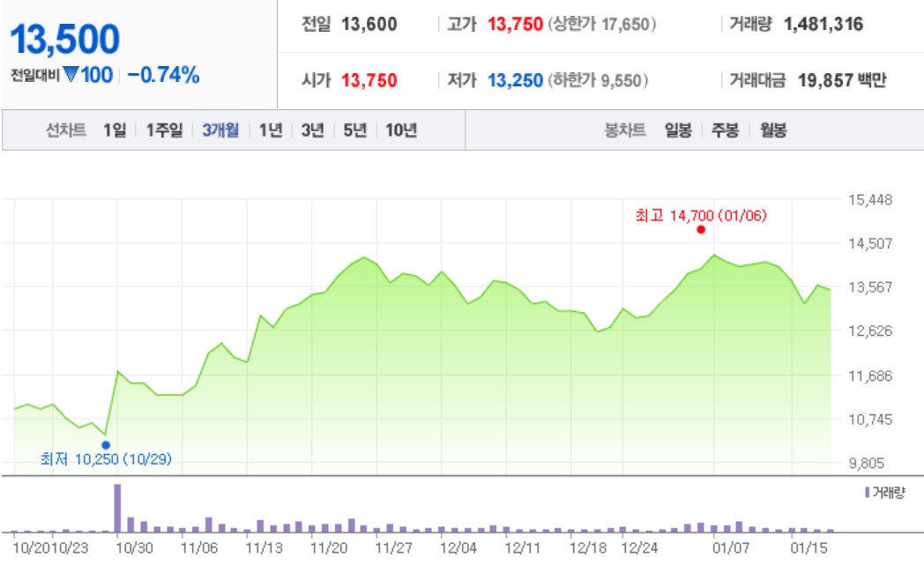
Task: Click the 10/30 date axis label
Action: [134, 548]
